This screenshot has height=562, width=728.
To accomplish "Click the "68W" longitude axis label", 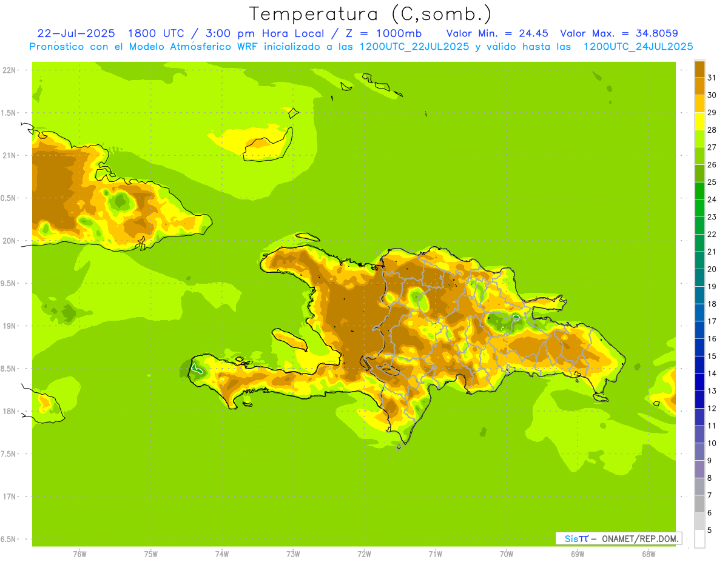I will click(649, 554).
